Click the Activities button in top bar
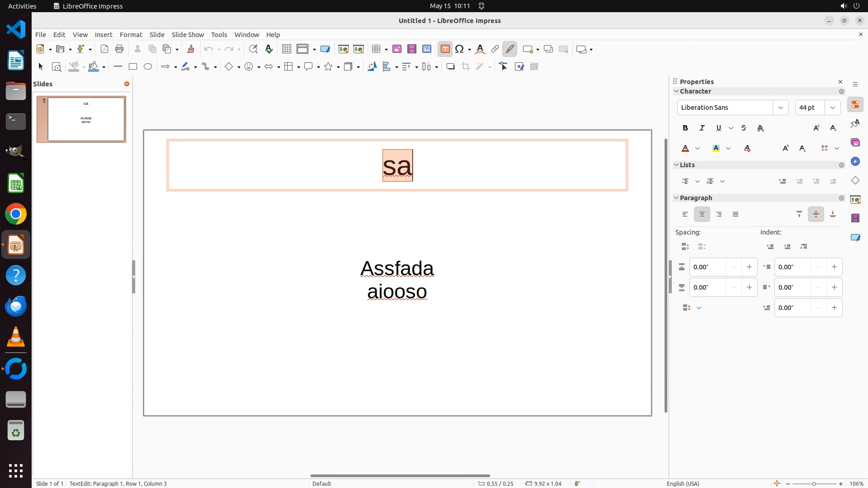The height and width of the screenshot is (488, 868). (x=22, y=6)
